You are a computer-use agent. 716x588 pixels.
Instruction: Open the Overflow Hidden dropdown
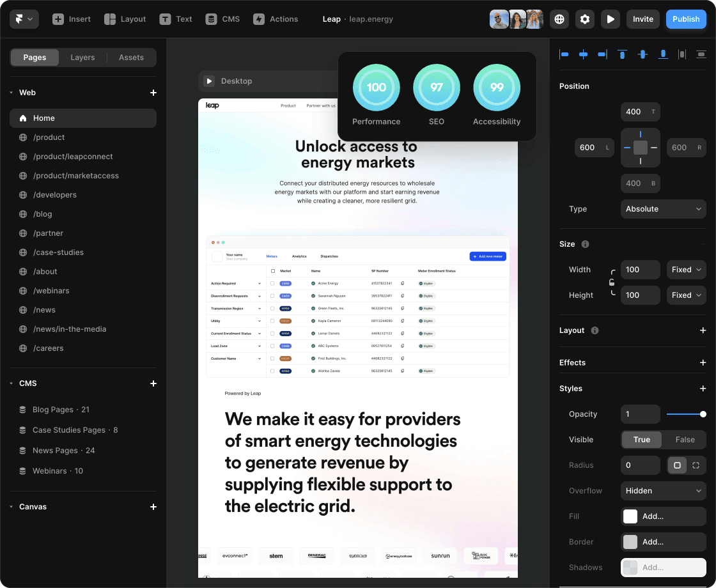(x=663, y=491)
